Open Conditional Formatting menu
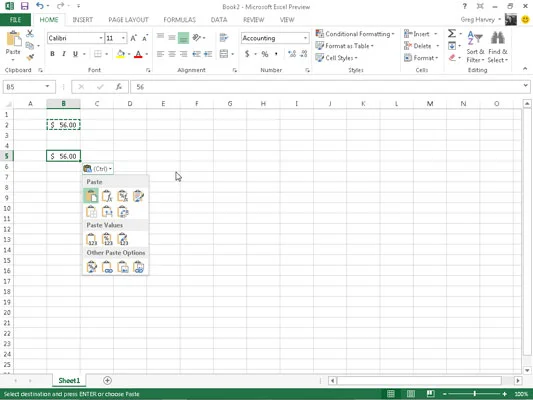 click(355, 34)
